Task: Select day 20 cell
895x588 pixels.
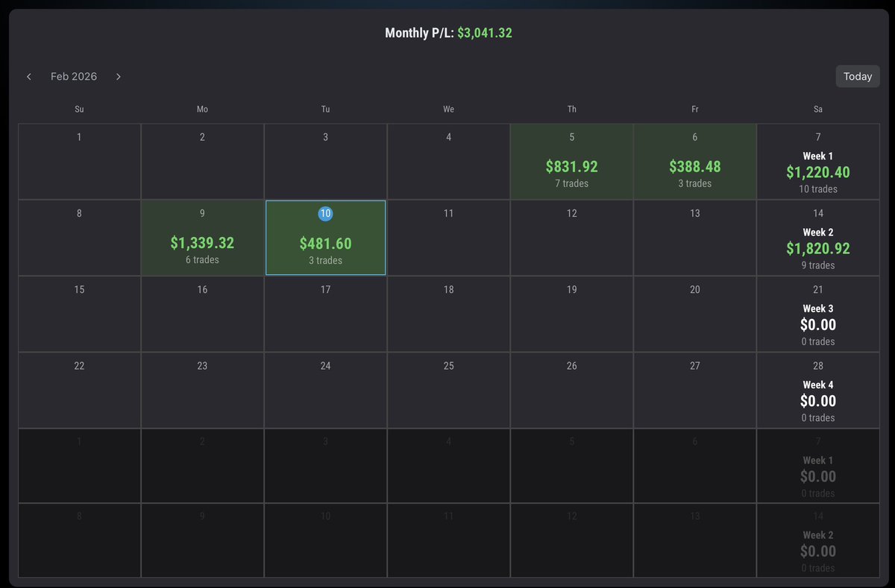Action: coord(695,314)
